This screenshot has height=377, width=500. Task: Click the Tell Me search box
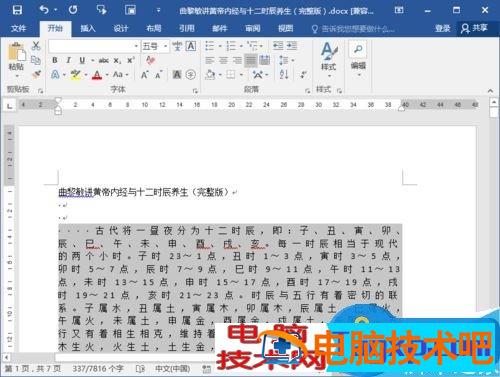(353, 29)
